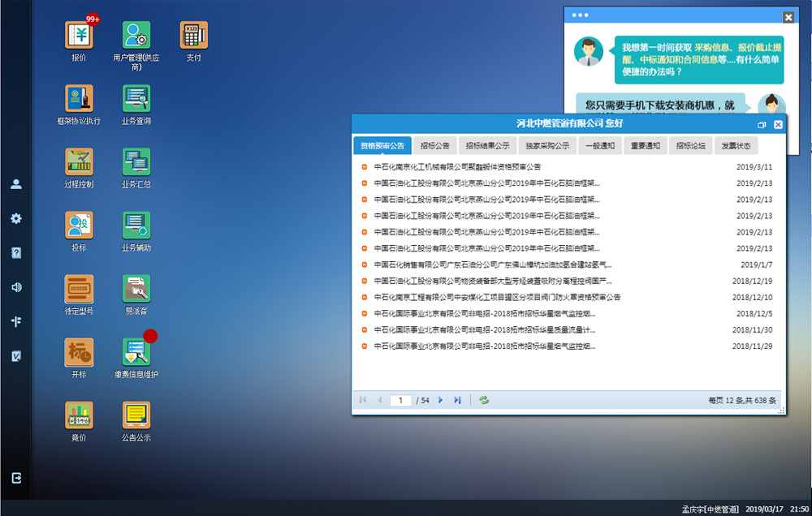
Task: Click the page number input field
Action: [400, 400]
